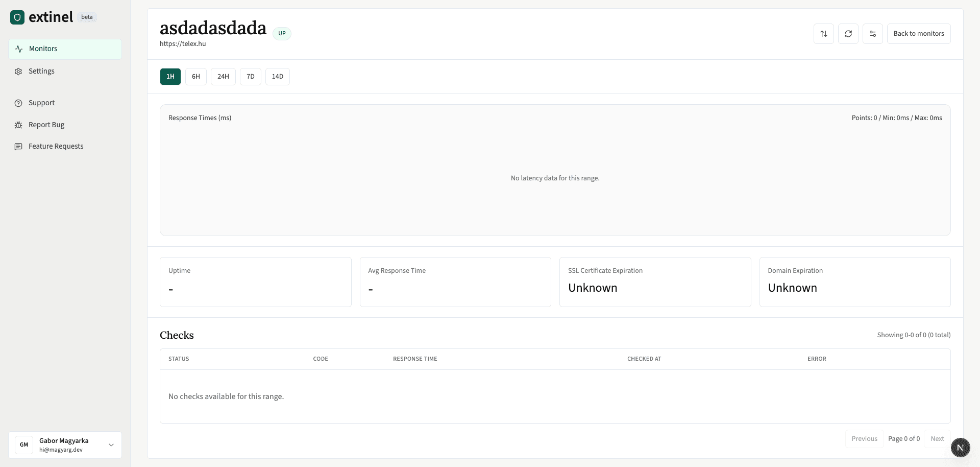Select the 14D time range
Image resolution: width=980 pixels, height=467 pixels.
point(277,77)
